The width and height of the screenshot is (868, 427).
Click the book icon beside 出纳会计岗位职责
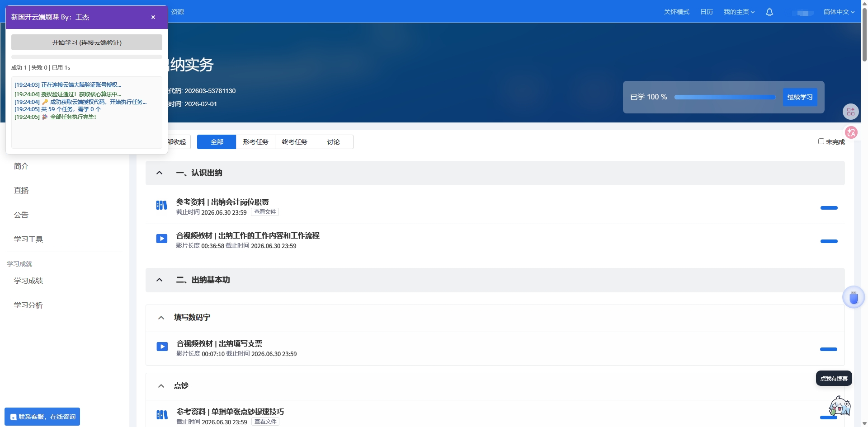click(161, 206)
